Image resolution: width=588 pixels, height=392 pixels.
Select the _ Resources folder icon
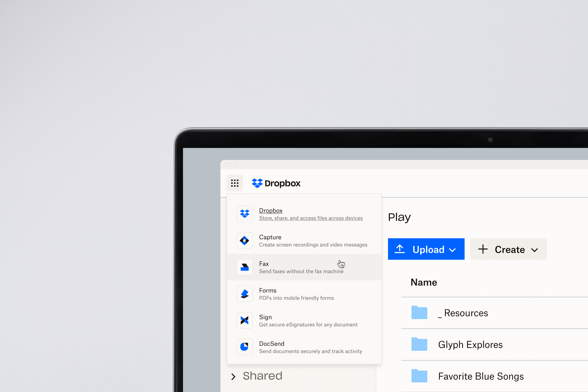tap(419, 313)
